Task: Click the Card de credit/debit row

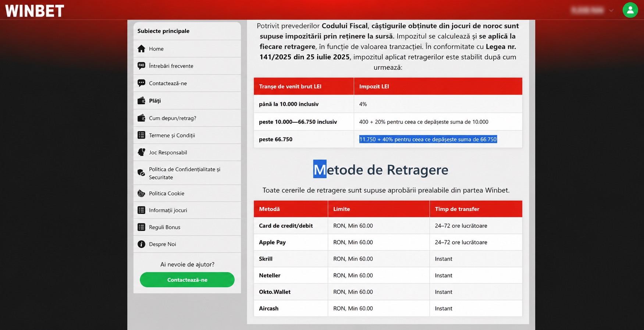Action: click(388, 226)
